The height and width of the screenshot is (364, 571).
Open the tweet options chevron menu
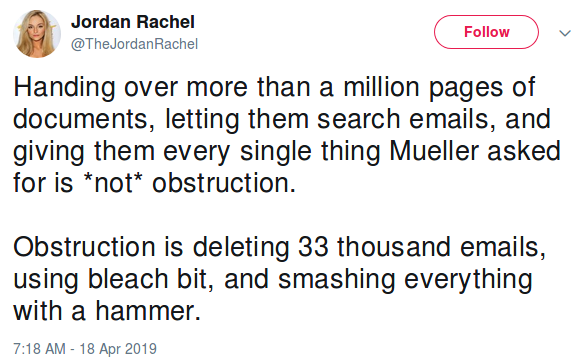565,33
